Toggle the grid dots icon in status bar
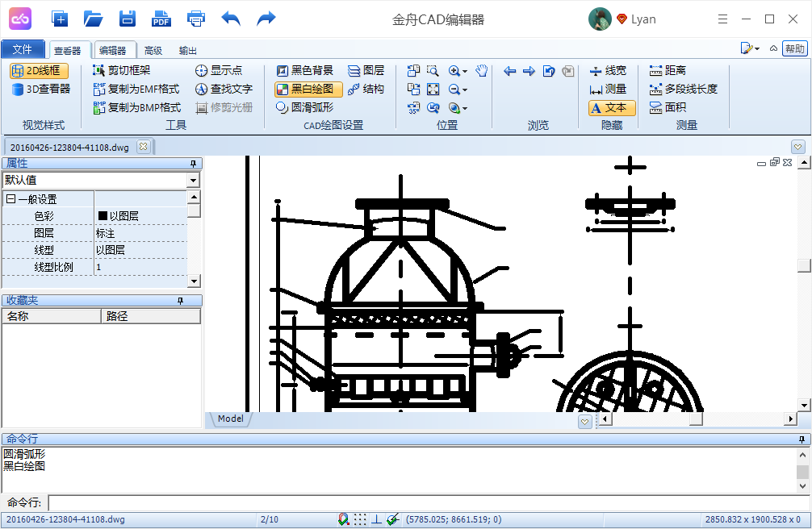 361,519
